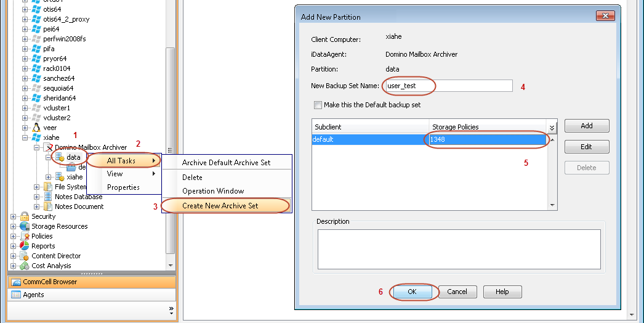Viewport: 644px width, 323px height.
Task: Collapse the xiahe client node
Action: pyautogui.click(x=25, y=137)
